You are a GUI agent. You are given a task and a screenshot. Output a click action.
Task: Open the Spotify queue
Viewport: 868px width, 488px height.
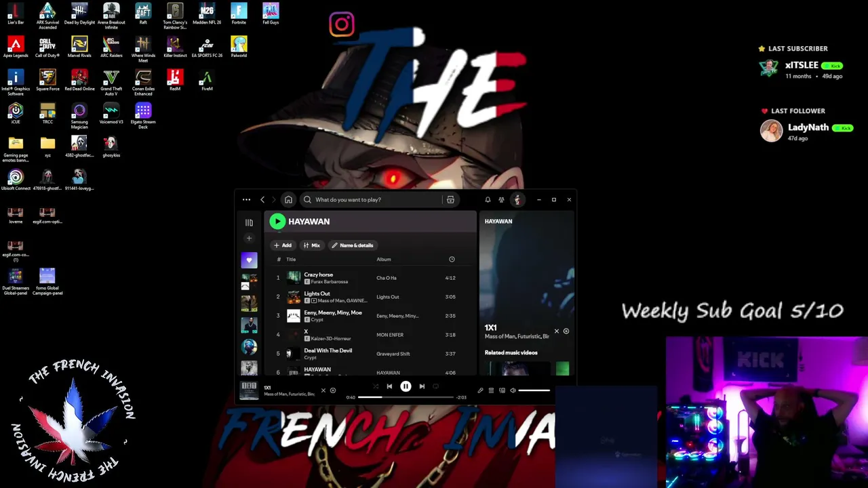(491, 390)
